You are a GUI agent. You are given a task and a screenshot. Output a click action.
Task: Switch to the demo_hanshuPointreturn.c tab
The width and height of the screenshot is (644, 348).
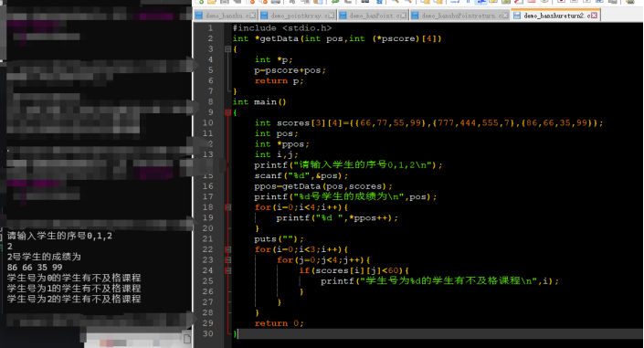pyautogui.click(x=459, y=16)
